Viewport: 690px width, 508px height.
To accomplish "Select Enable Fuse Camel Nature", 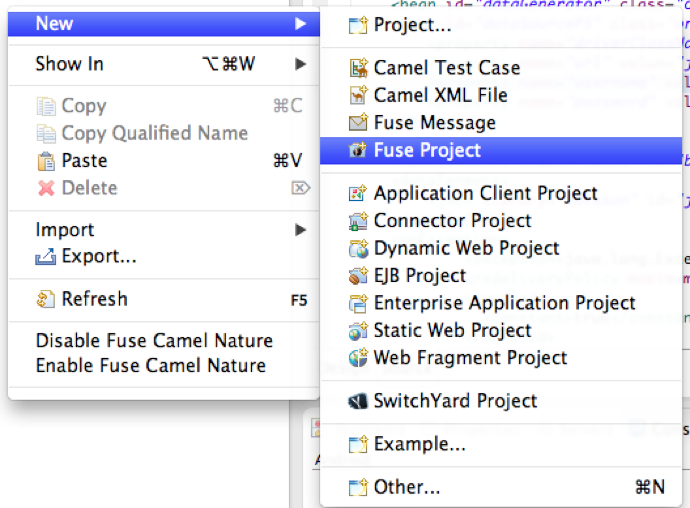I will [164, 366].
